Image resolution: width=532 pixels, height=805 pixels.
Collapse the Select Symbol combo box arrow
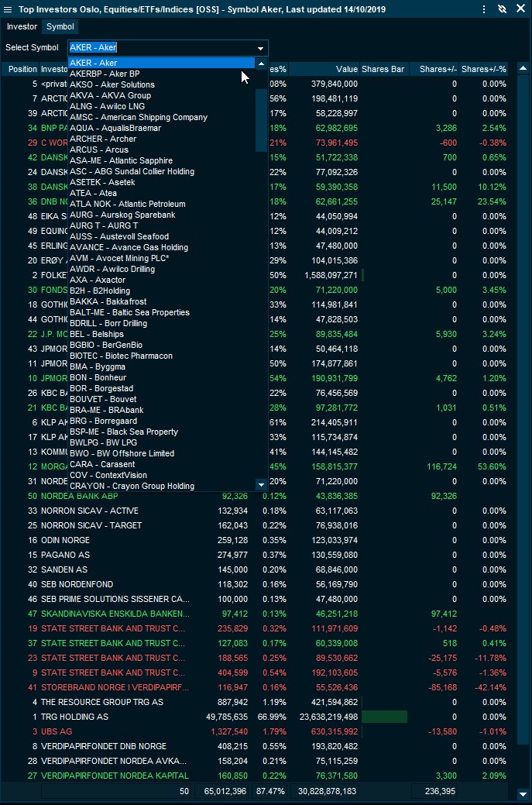(261, 48)
